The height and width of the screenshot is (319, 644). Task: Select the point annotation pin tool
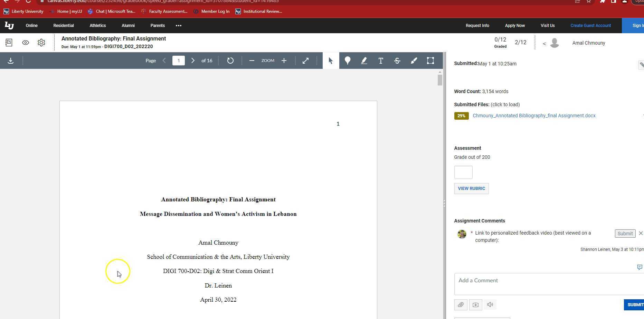348,61
